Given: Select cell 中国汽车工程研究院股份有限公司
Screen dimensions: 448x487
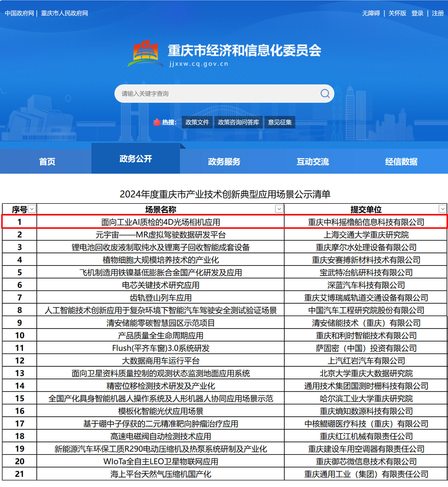Looking at the screenshot, I should pos(366,310).
